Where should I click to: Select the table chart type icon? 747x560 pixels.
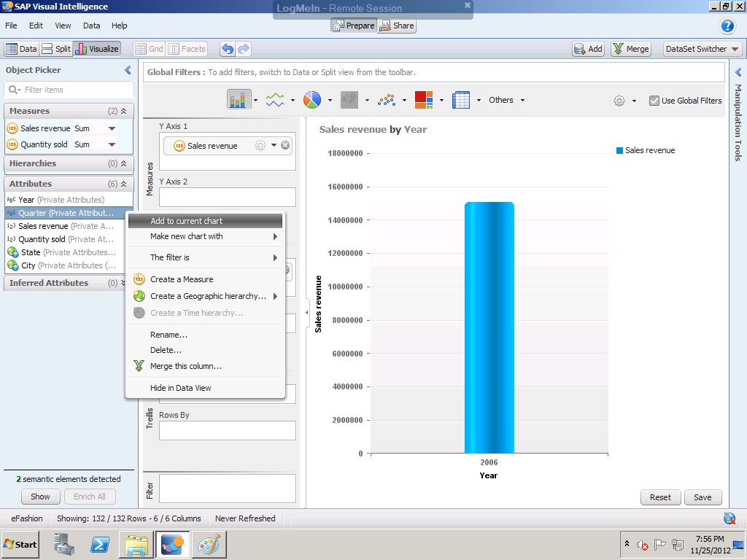461,100
